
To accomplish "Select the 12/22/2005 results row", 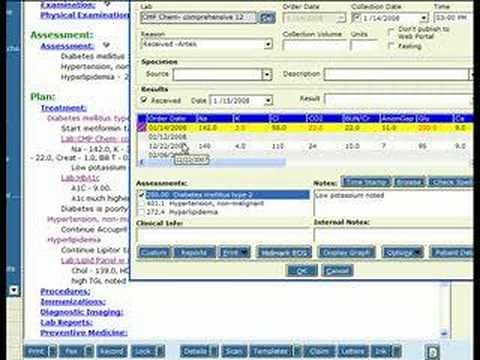I will coord(305,146).
